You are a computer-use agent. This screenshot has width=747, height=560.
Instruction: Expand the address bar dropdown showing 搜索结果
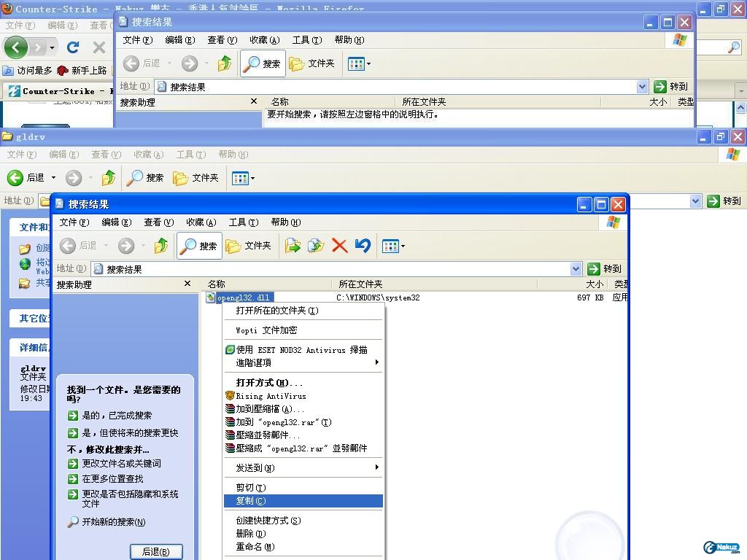(x=576, y=269)
